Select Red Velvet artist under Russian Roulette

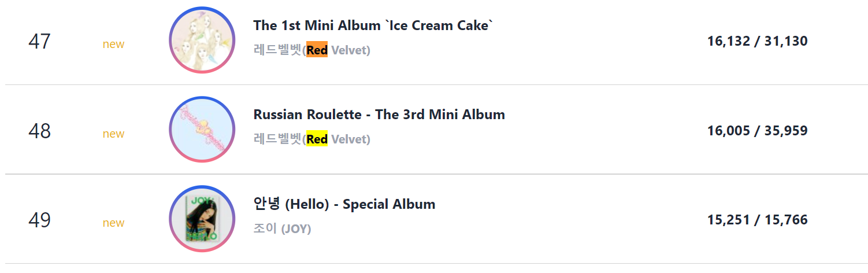point(312,139)
